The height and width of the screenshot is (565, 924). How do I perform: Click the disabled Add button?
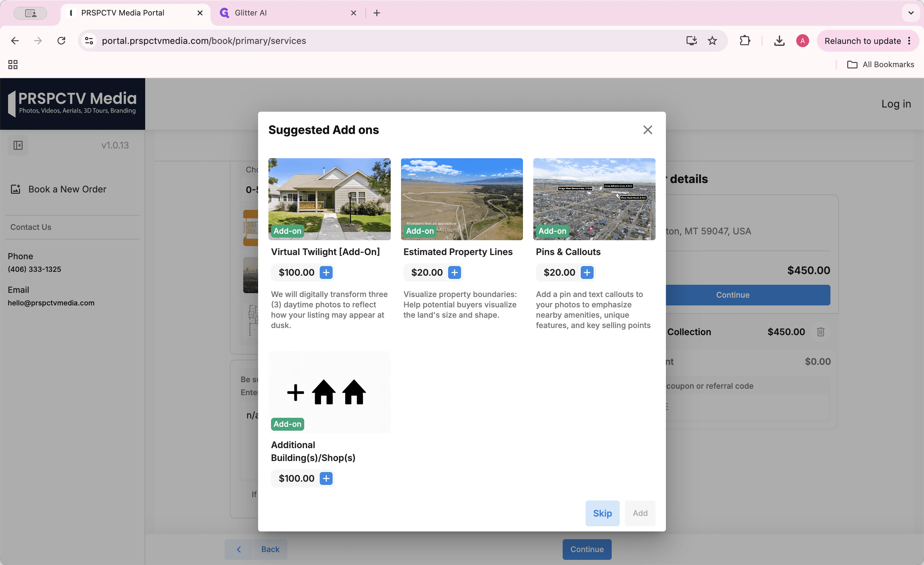(x=640, y=513)
